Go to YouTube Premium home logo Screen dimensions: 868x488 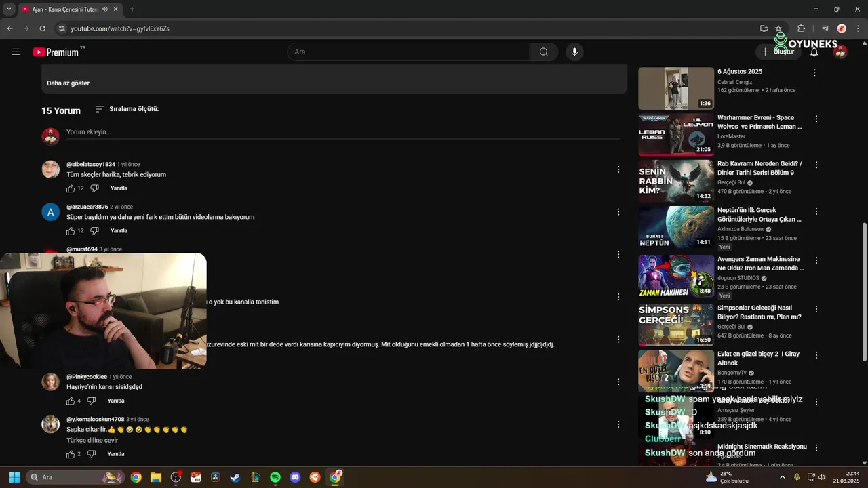click(x=56, y=52)
